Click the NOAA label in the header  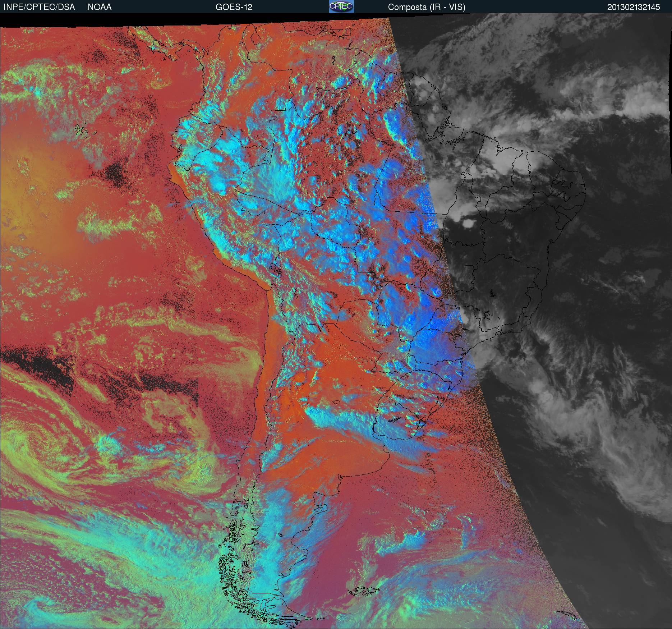tap(100, 7)
